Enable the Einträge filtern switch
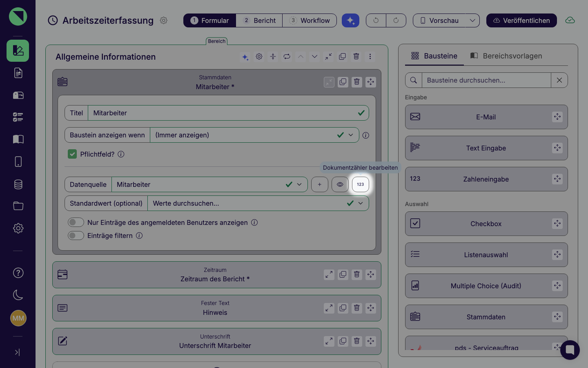The image size is (588, 368). click(76, 236)
